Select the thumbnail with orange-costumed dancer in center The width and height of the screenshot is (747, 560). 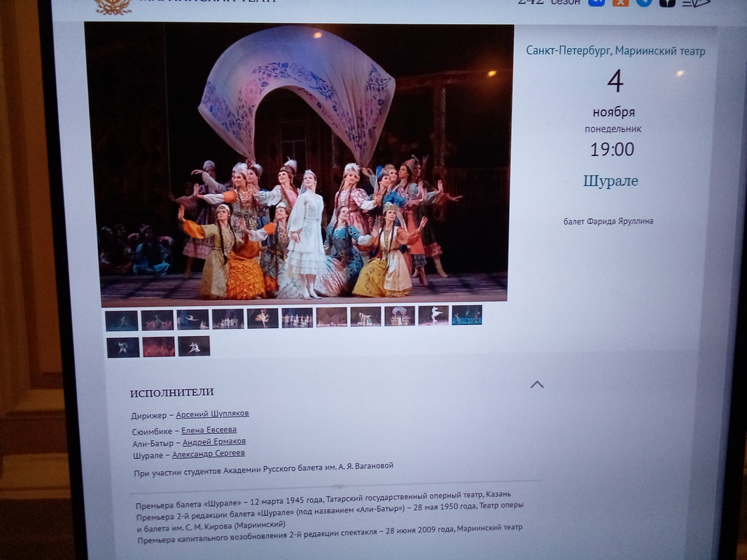point(263,318)
